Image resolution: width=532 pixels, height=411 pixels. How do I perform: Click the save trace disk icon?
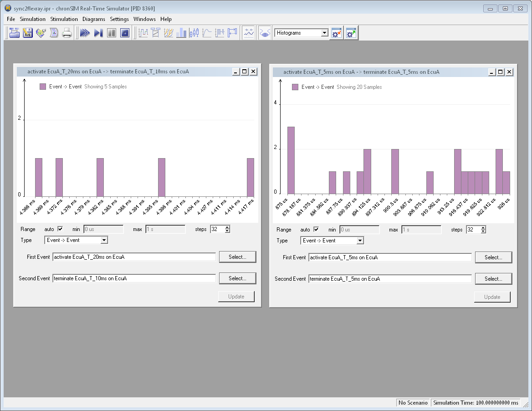27,33
